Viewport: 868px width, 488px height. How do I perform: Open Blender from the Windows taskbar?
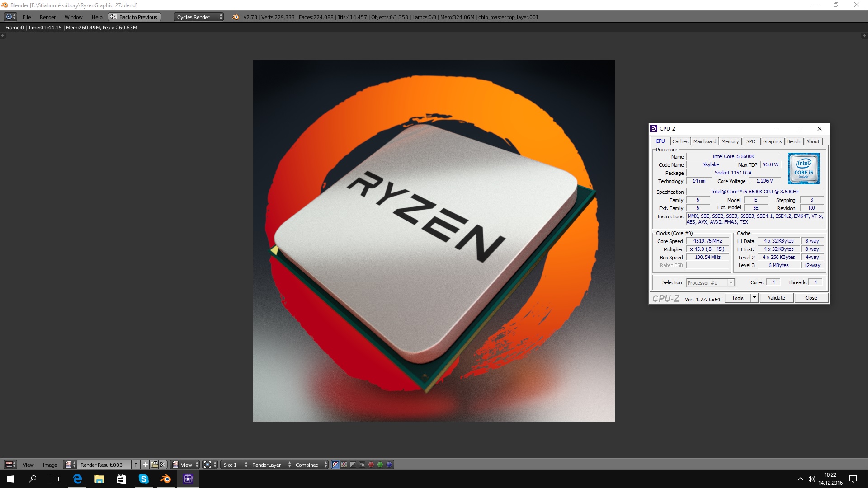[165, 479]
